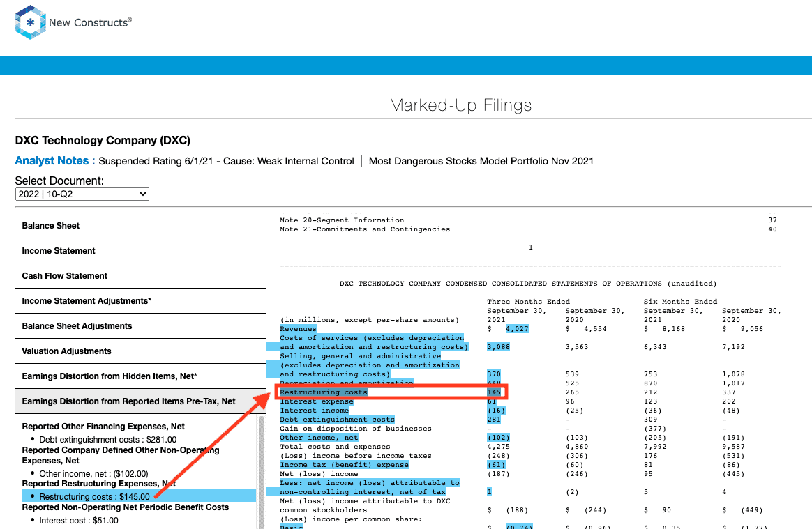The height and width of the screenshot is (529, 812).
Task: Click the Suspended Rating 6/1/21 note
Action: [x=226, y=161]
